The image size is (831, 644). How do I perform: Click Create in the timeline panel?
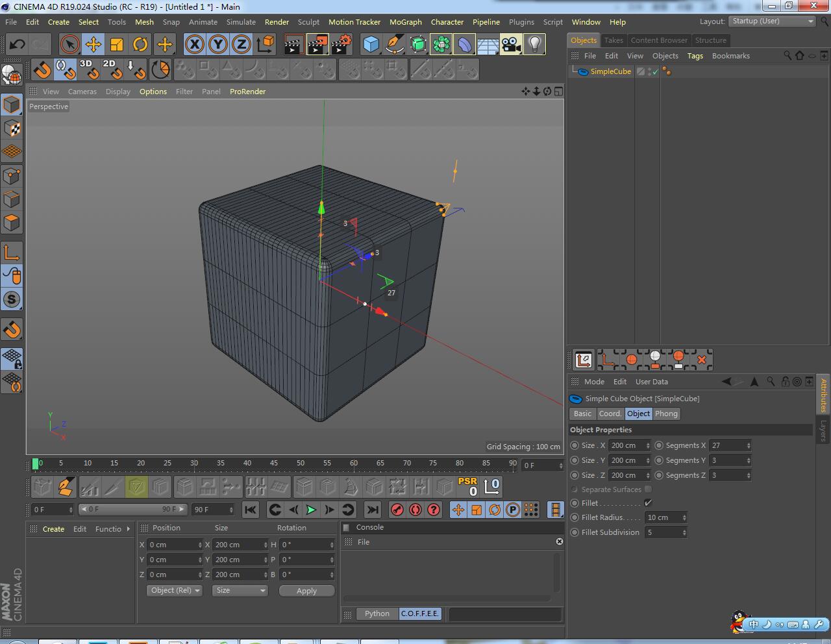[x=53, y=528]
